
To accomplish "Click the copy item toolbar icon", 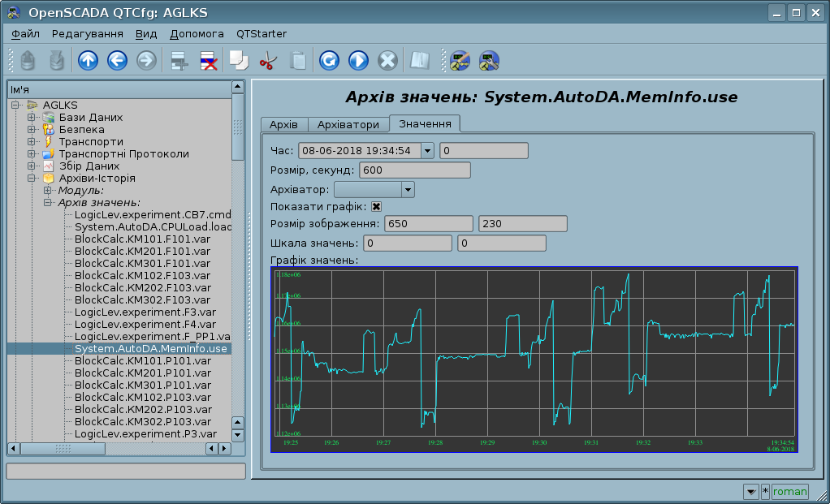I will tap(238, 61).
